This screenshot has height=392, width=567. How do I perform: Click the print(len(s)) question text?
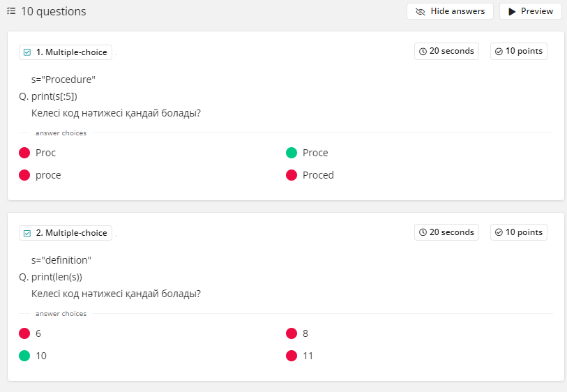(56, 277)
